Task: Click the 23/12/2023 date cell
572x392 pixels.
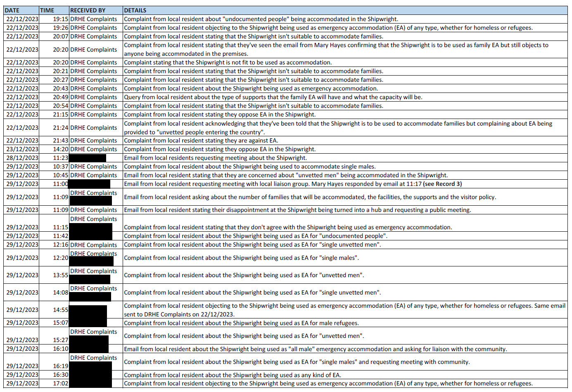Action: [x=21, y=149]
